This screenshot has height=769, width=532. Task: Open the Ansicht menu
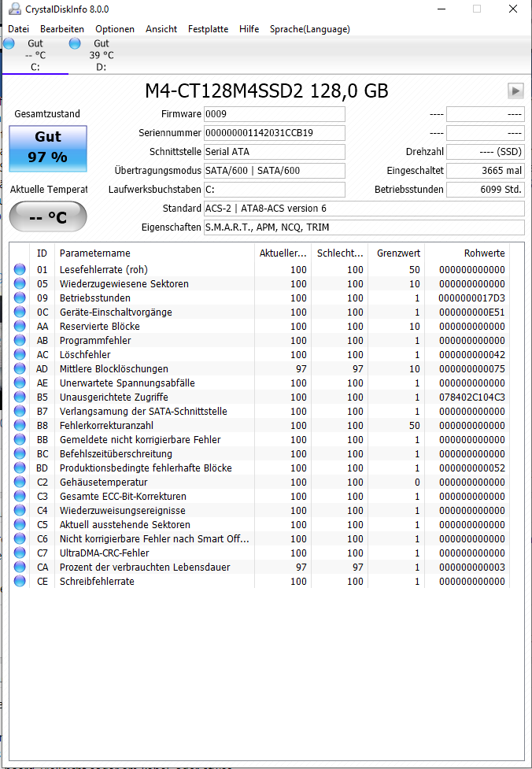point(161,29)
